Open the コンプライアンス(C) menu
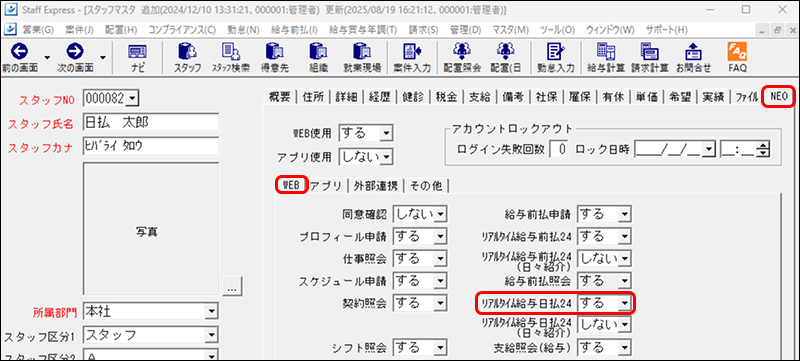The width and height of the screenshot is (800, 361). [x=182, y=30]
